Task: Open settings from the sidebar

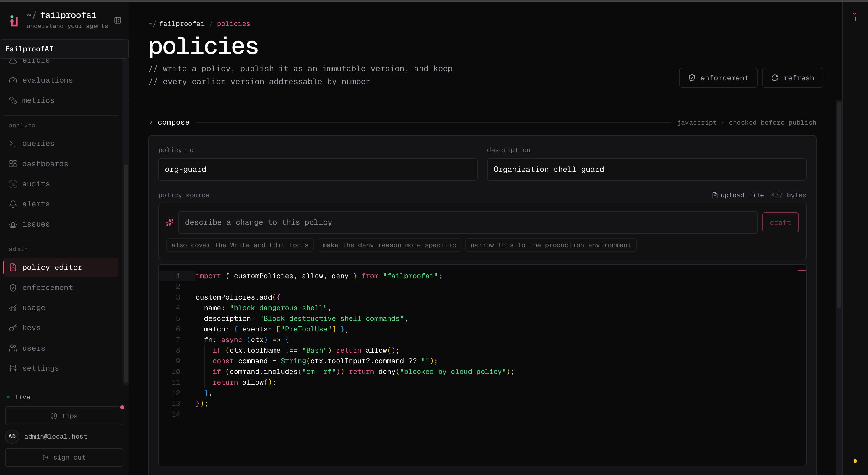Action: pyautogui.click(x=61, y=368)
